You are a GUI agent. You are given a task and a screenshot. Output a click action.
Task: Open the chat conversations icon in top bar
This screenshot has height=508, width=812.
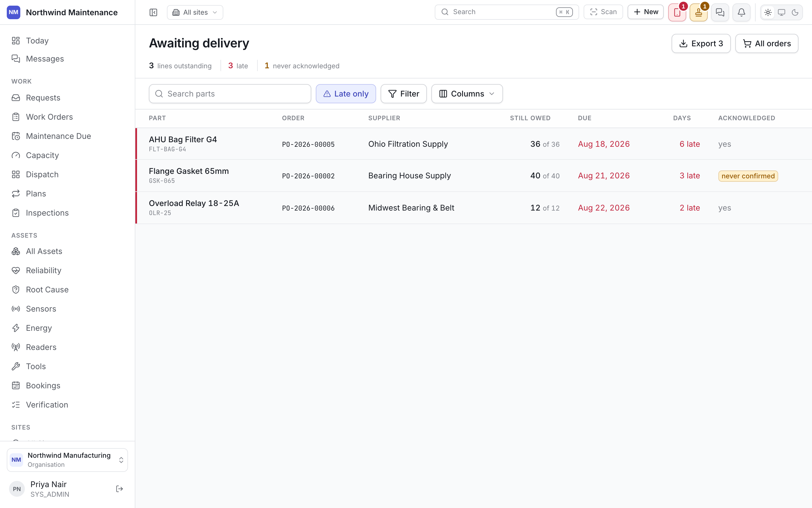720,12
